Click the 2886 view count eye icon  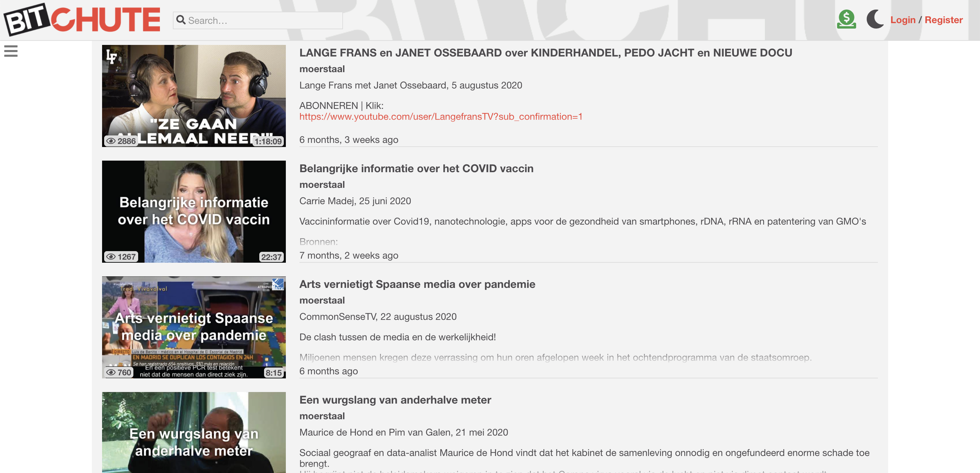[x=111, y=141]
